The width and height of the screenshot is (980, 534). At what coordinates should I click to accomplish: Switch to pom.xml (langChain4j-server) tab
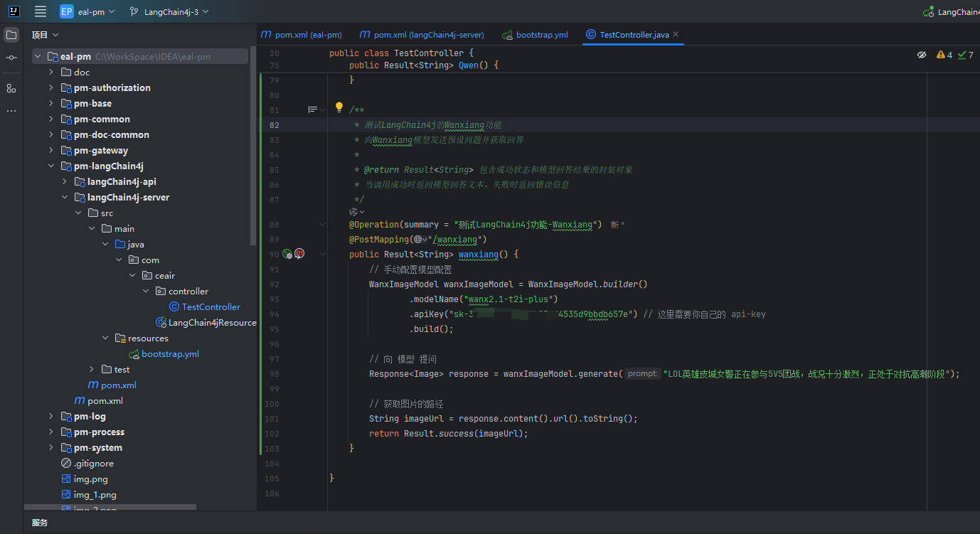pos(422,34)
